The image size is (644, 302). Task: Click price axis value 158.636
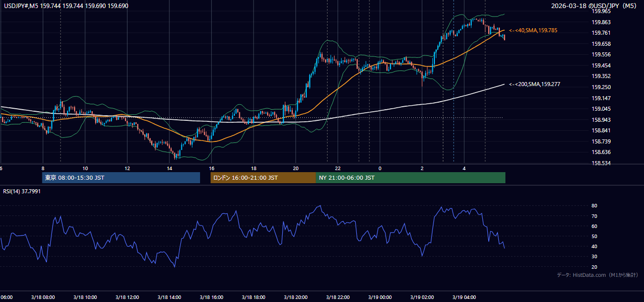click(x=601, y=152)
